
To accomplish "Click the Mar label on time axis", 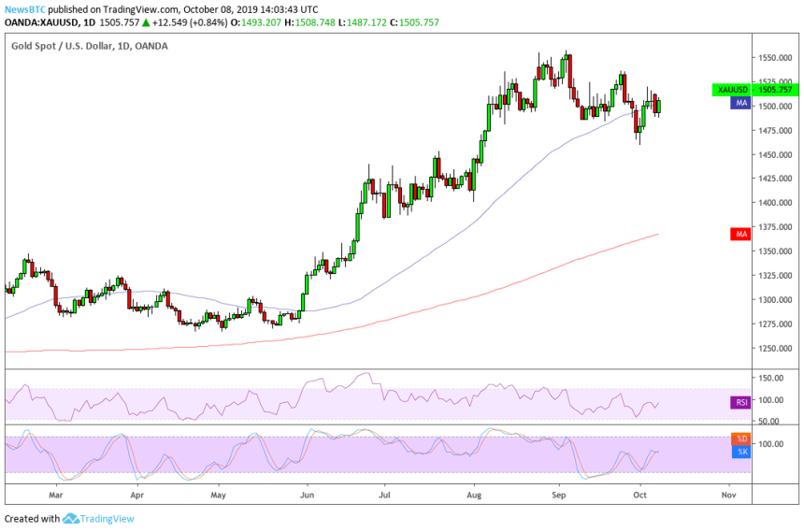I will point(56,495).
